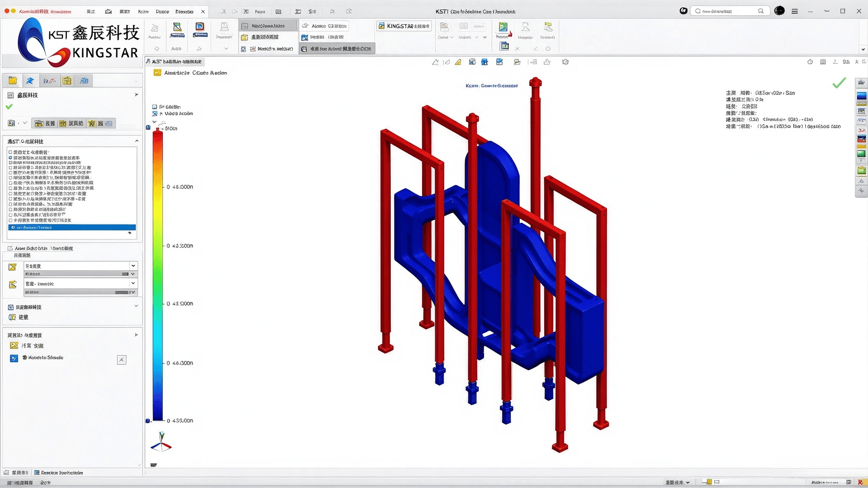The image size is (868, 488).
Task: Select the blue arrow tab in left panel
Action: point(30,80)
